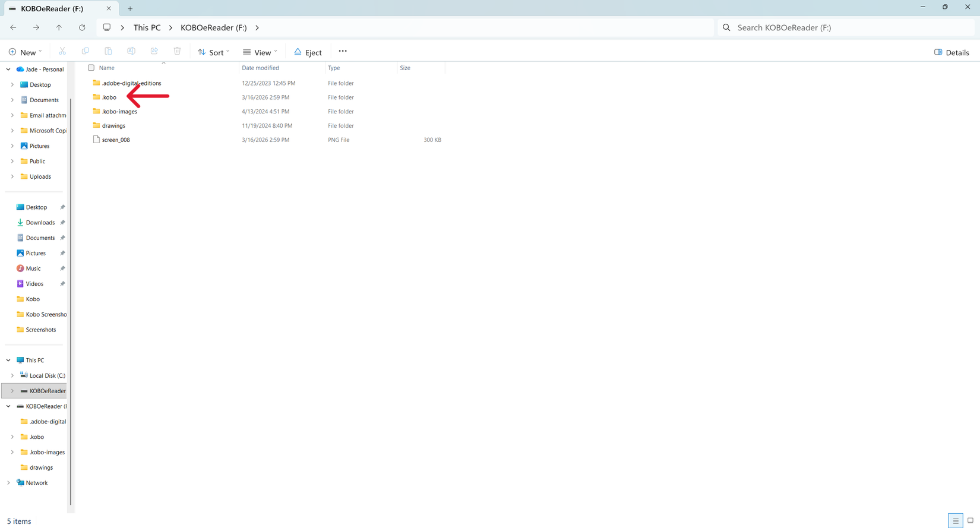Screen dimensions: 980x528
Task: Select drawings folder in sidebar tree
Action: coord(37,467)
